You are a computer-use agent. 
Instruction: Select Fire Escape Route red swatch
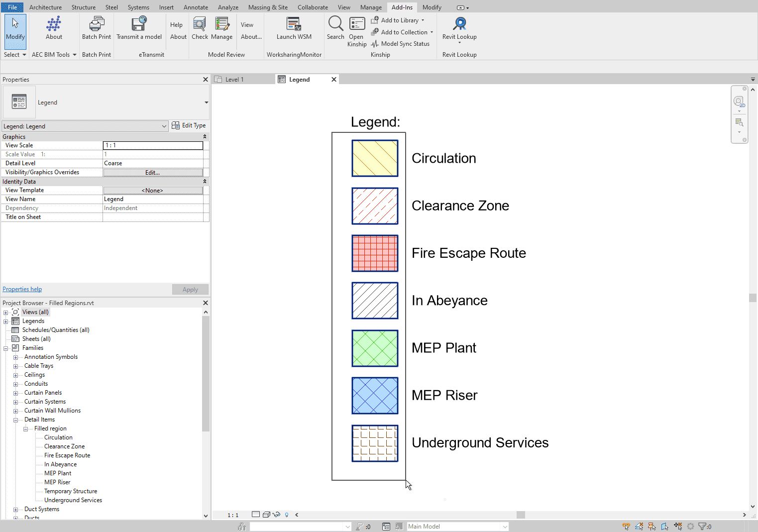[x=375, y=253]
